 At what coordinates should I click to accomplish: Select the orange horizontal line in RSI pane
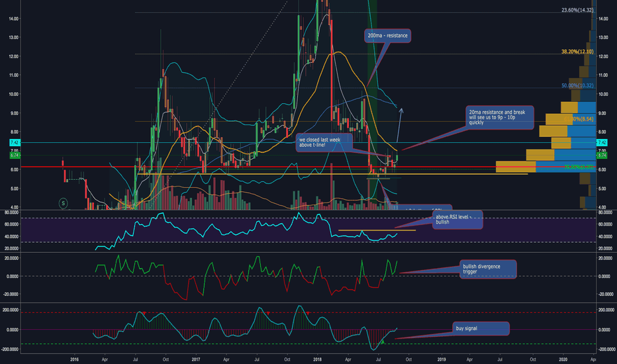tap(377, 230)
